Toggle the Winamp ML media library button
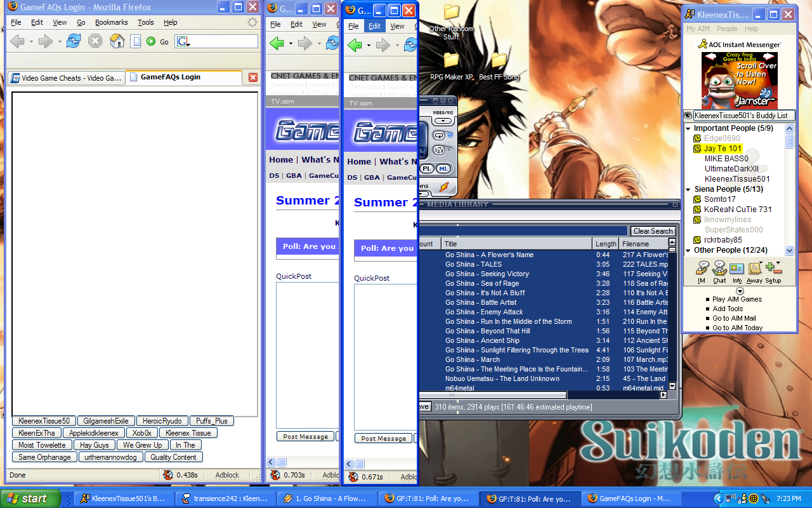The height and width of the screenshot is (508, 812). [x=443, y=168]
